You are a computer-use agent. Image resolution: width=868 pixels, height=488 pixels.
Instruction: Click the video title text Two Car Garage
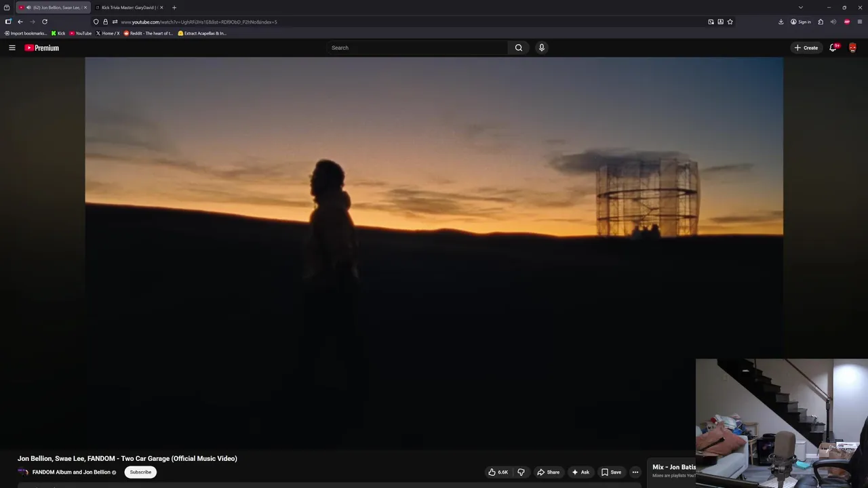(x=127, y=459)
